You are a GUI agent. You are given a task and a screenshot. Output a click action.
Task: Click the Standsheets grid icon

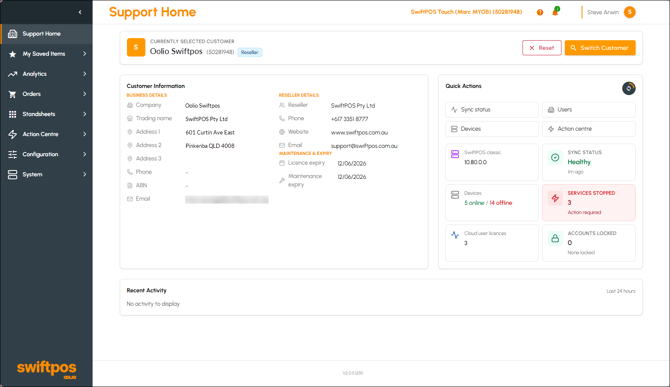click(x=12, y=114)
